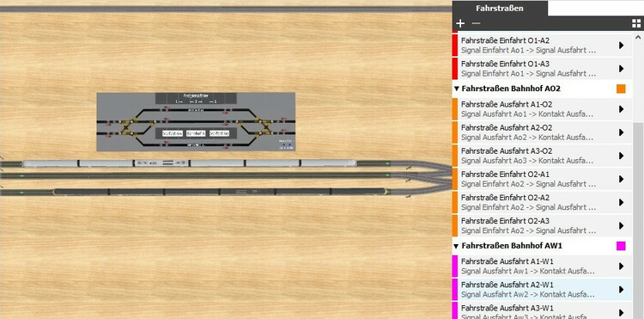Remove Fahrstraße using the minus icon
The height and width of the screenshot is (319, 644).
pyautogui.click(x=476, y=23)
